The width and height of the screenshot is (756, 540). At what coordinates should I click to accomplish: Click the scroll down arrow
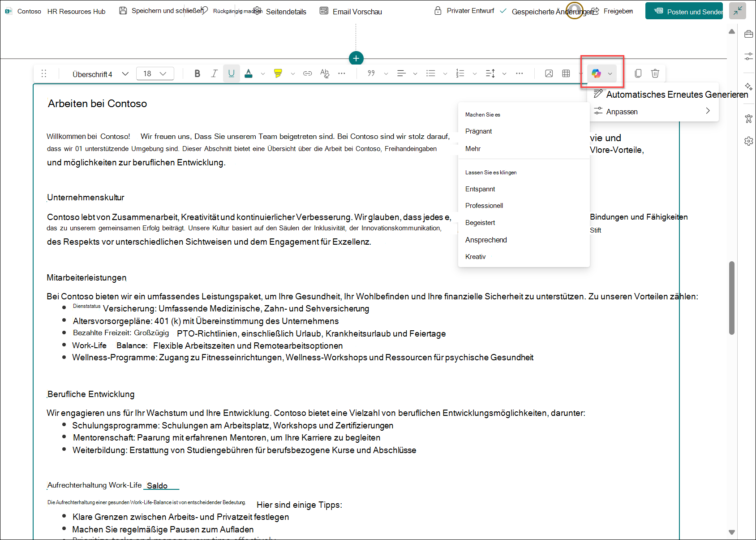732,532
